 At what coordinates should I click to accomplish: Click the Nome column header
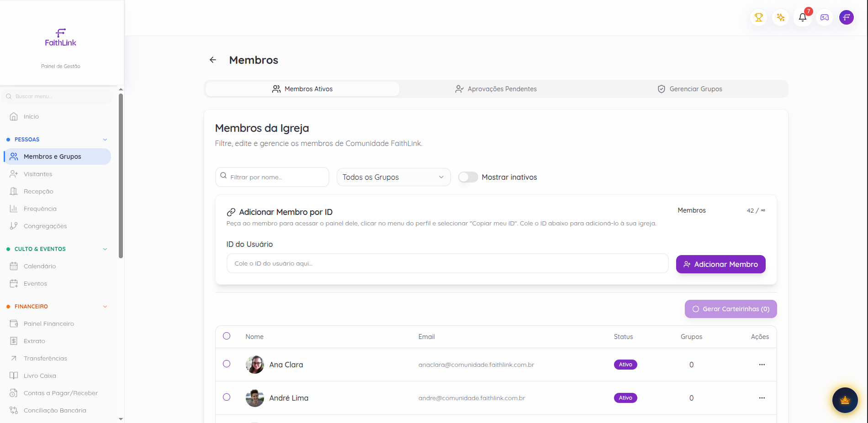pos(254,337)
